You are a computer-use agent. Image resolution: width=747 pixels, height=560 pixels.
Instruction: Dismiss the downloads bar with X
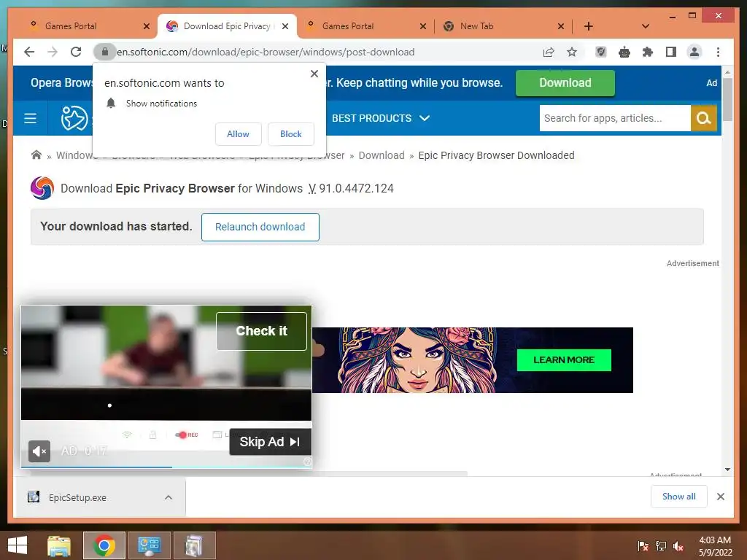click(x=720, y=497)
